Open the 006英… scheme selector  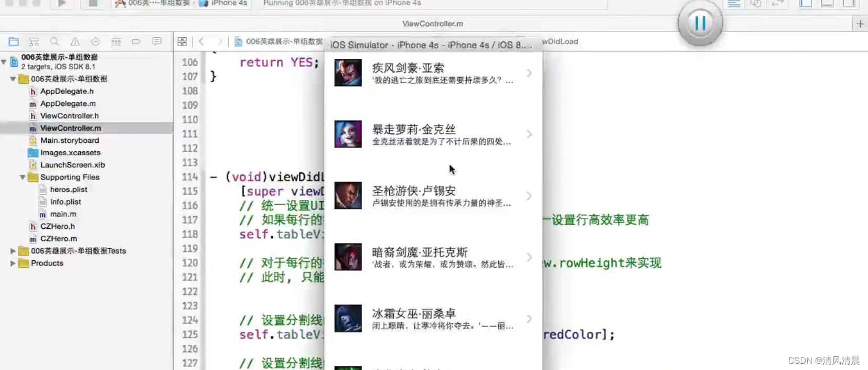click(152, 3)
